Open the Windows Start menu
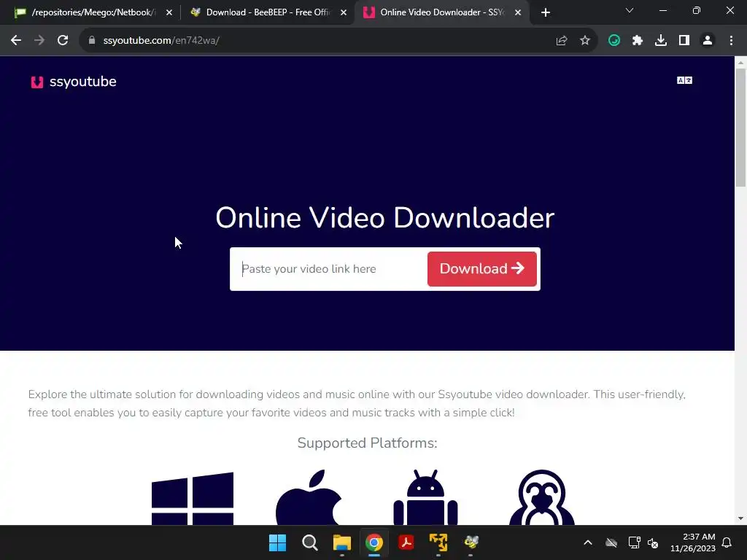This screenshot has width=747, height=560. tap(278, 542)
